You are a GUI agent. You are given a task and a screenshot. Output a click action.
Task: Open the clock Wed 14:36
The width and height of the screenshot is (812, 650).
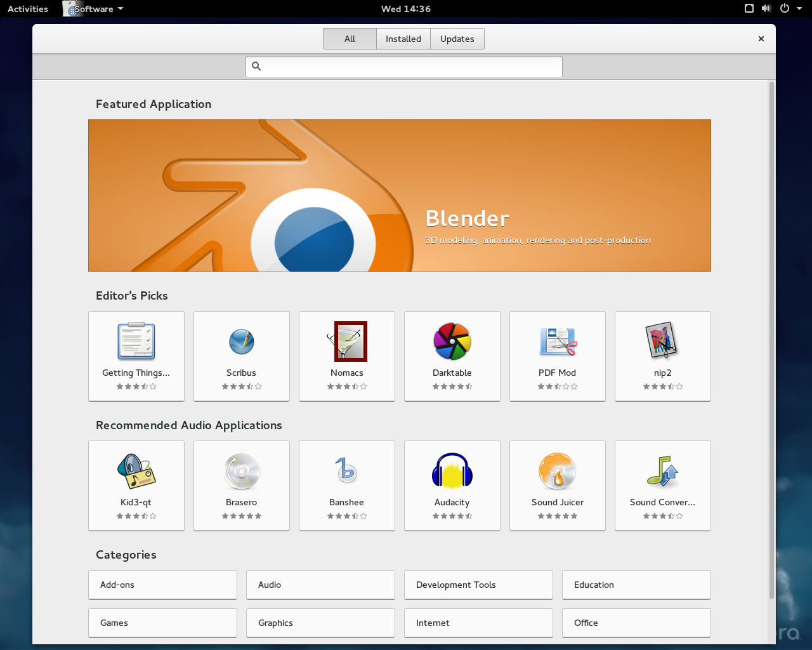tap(406, 9)
